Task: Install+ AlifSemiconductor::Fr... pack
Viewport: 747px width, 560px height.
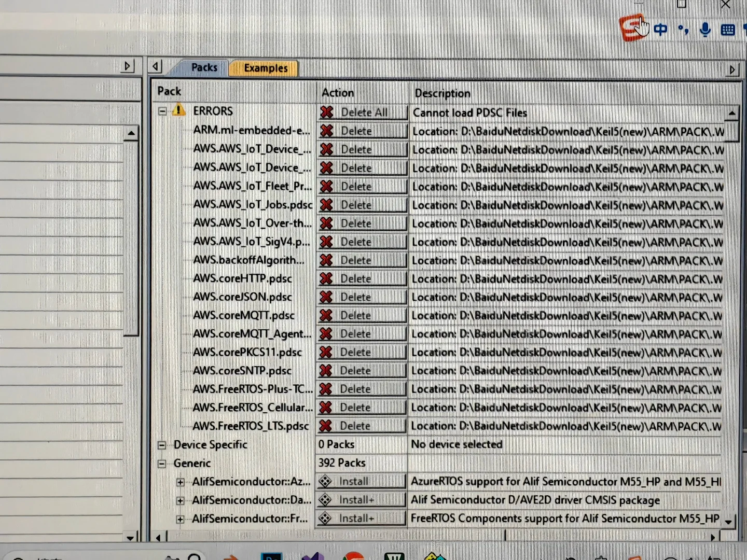Action: [x=362, y=518]
